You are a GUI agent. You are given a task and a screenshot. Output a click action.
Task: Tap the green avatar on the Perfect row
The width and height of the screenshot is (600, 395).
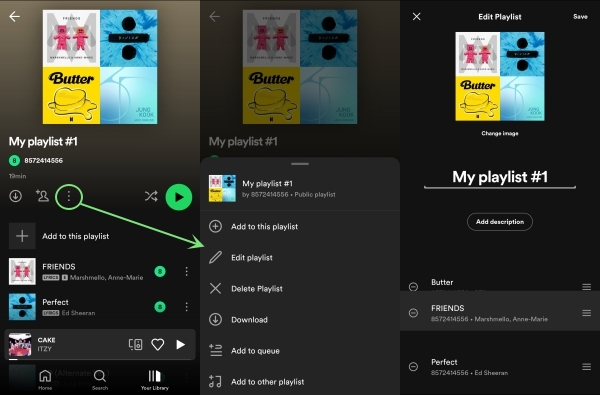point(160,307)
